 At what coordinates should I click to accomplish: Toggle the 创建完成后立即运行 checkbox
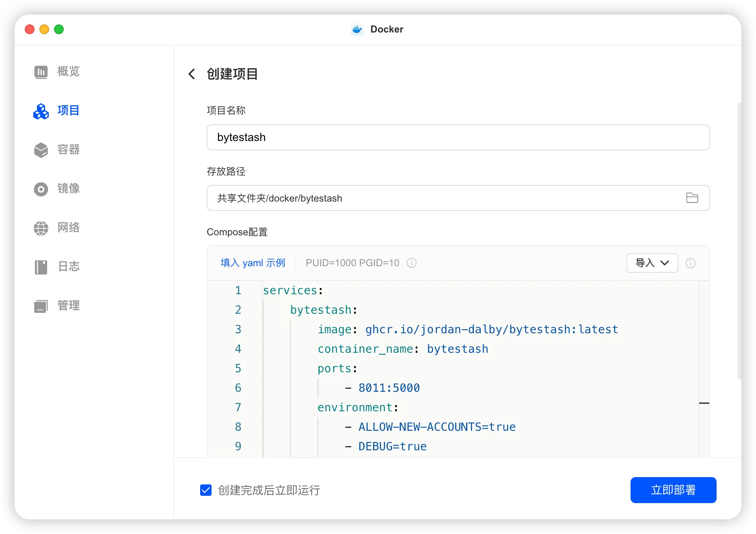206,490
